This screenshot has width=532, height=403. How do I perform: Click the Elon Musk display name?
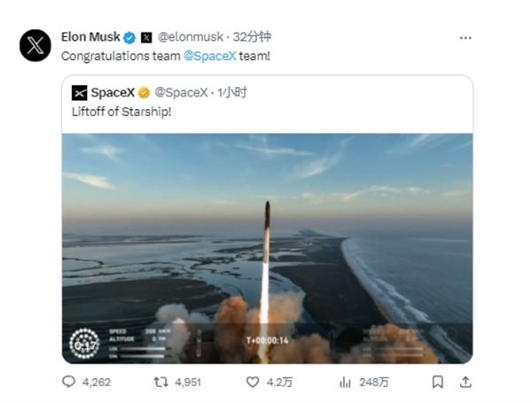[90, 37]
